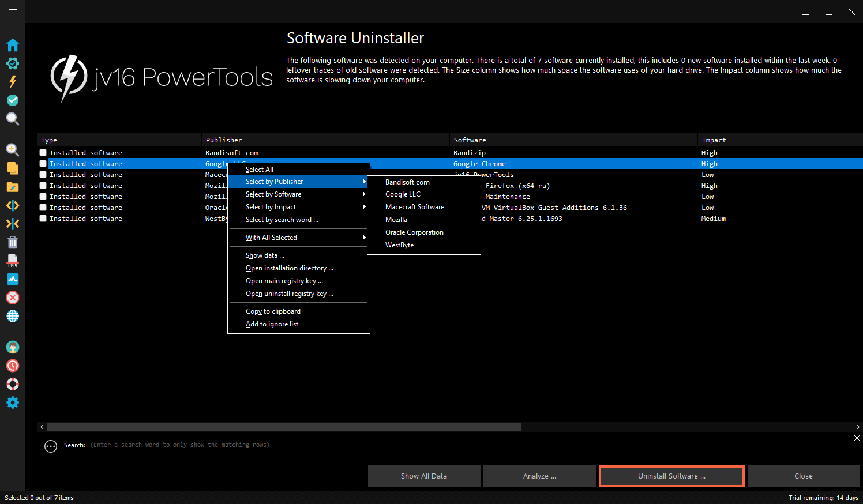The width and height of the screenshot is (863, 504).
Task: Choose Open main registry key
Action: (x=298, y=281)
